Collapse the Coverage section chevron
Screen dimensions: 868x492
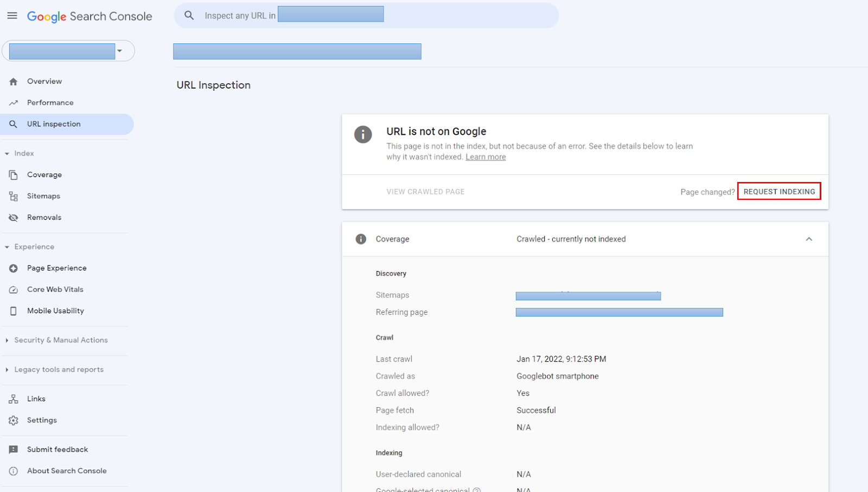[x=808, y=239]
